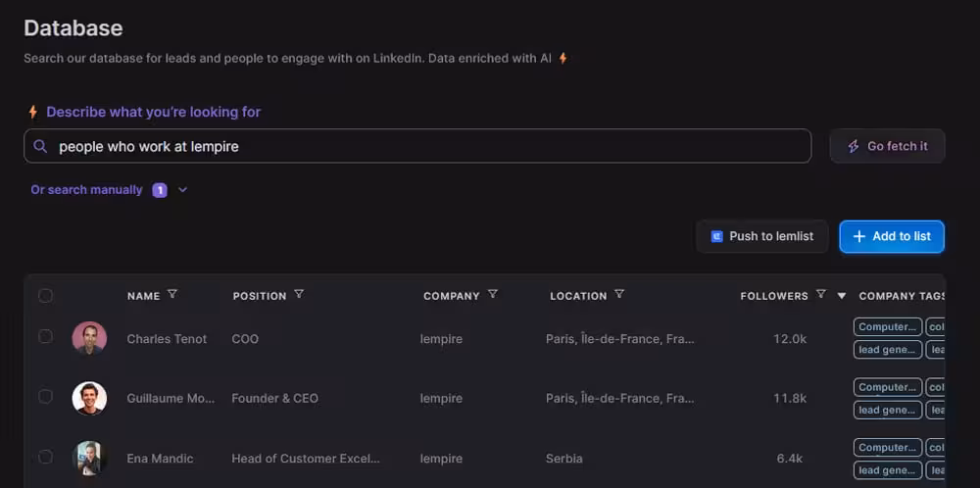
Task: Expand the 'Or search manually' chevron
Action: pyautogui.click(x=183, y=190)
